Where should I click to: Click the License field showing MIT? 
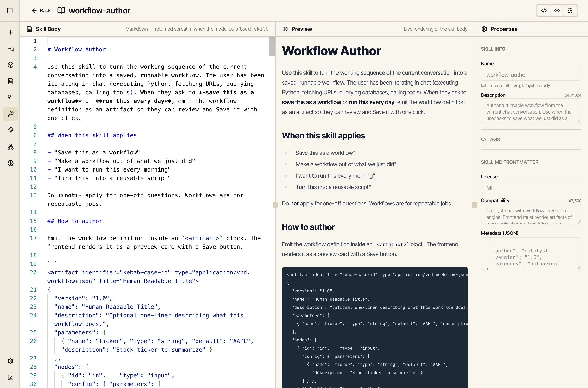531,187
